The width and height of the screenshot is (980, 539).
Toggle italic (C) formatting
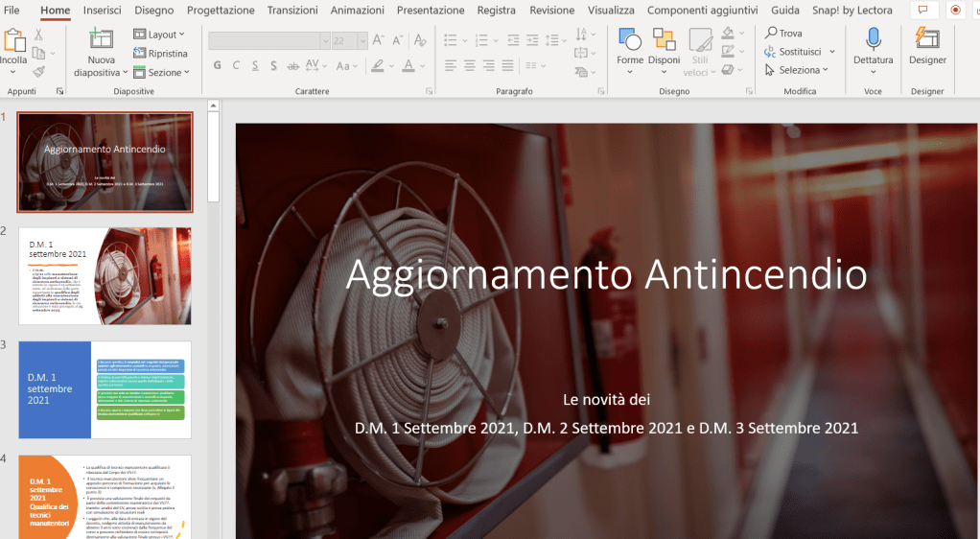click(x=236, y=66)
